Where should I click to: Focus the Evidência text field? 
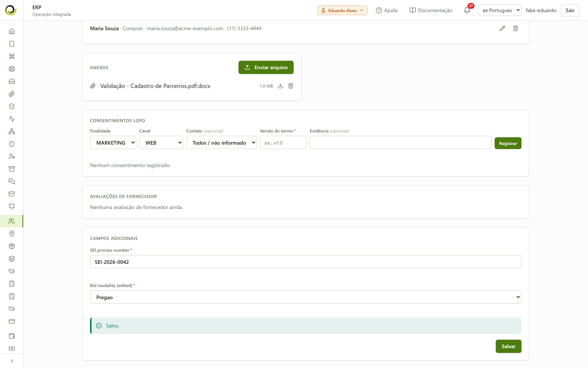pos(400,143)
